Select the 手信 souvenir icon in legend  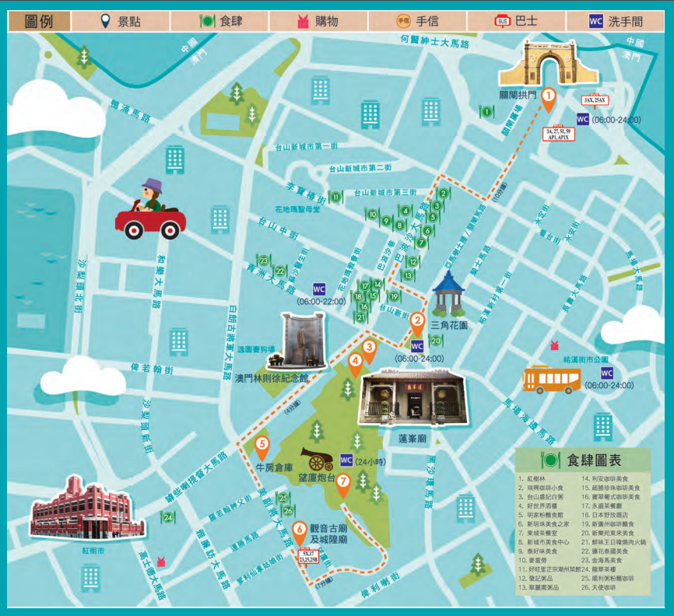point(403,21)
